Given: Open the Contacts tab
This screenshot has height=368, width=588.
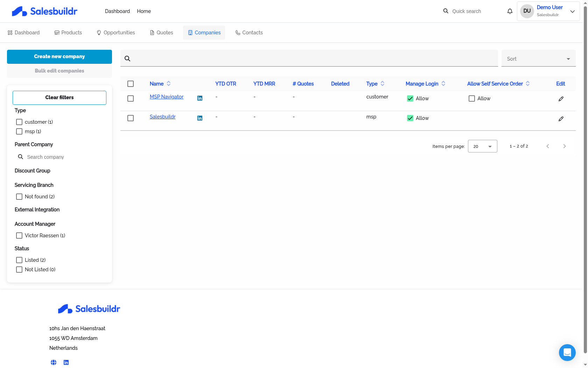Looking at the screenshot, I should [x=249, y=33].
